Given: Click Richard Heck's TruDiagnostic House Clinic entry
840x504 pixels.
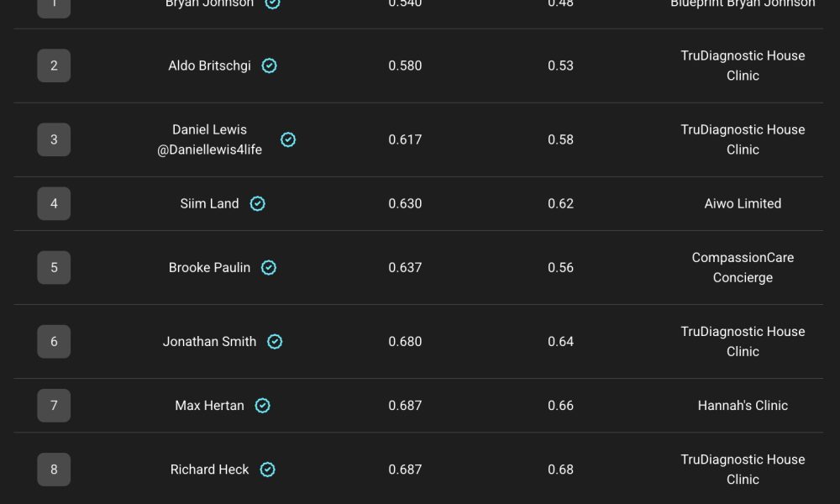Looking at the screenshot, I should [x=743, y=469].
